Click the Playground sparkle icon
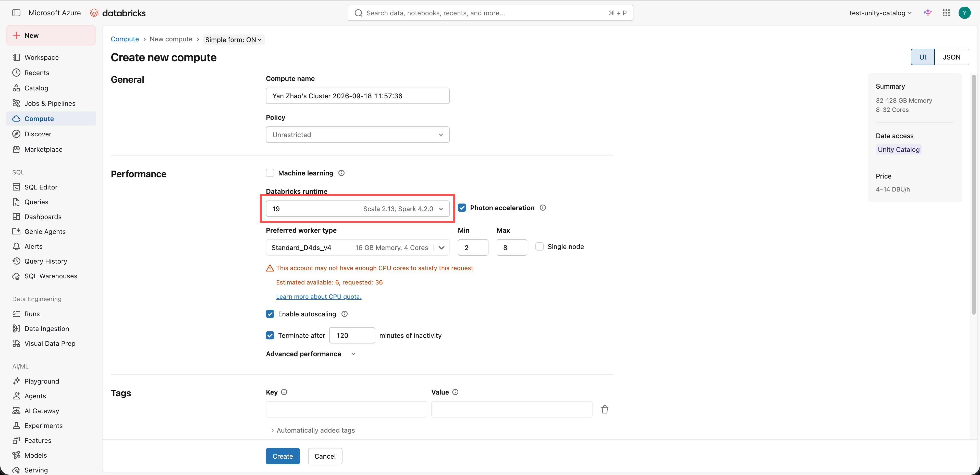Viewport: 980px width, 475px height. [16, 381]
